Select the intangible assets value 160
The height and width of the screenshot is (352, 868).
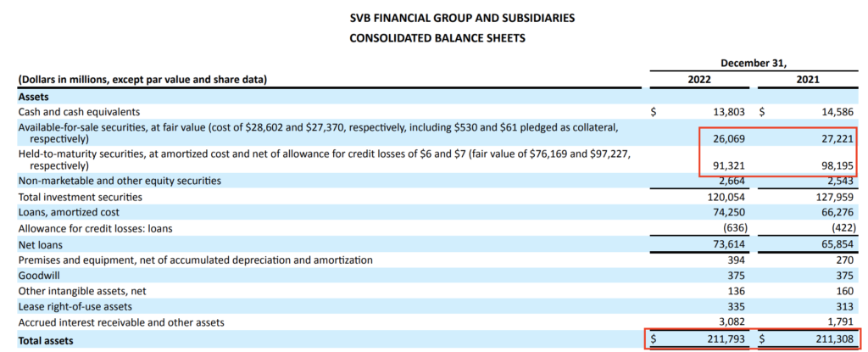(847, 291)
